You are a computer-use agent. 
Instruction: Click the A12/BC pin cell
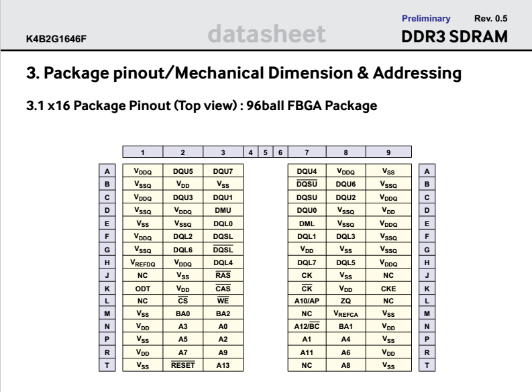[307, 326]
